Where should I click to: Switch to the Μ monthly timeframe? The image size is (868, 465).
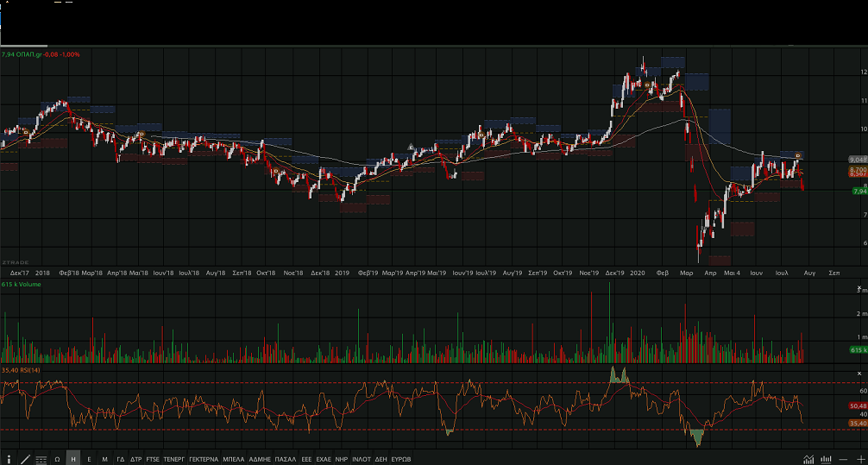(x=104, y=458)
